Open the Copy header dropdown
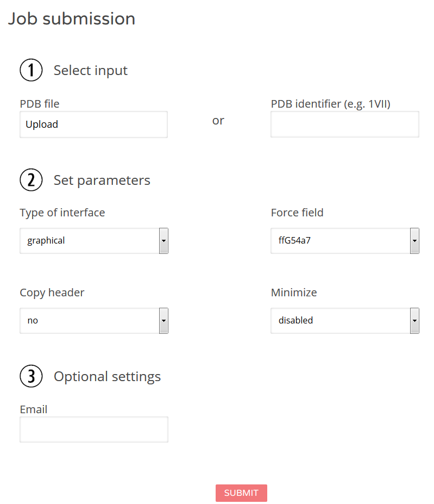The width and height of the screenshot is (434, 504). point(94,321)
